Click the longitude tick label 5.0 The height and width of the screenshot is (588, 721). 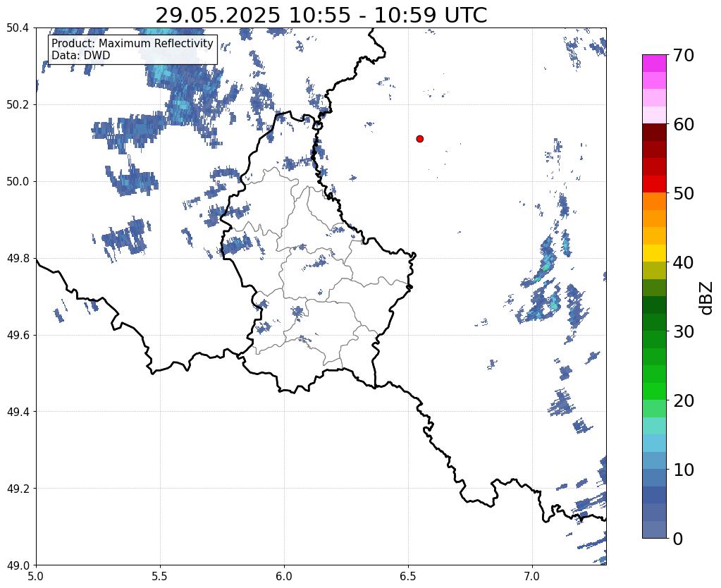[x=36, y=576]
